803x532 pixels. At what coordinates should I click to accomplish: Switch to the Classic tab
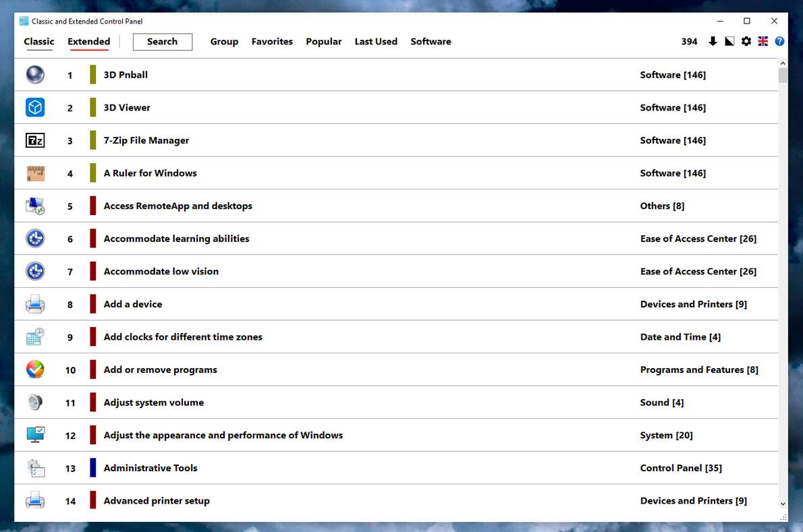coord(39,41)
